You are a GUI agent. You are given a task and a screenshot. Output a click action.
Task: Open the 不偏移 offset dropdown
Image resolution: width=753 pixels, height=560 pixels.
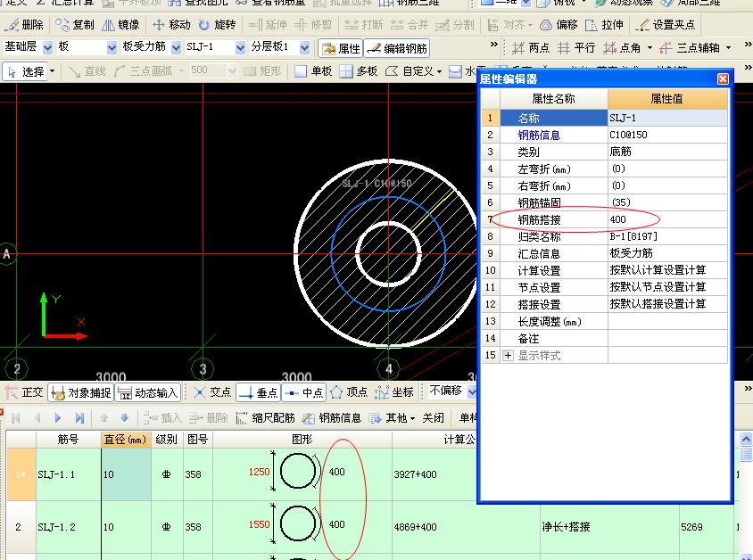click(x=472, y=391)
